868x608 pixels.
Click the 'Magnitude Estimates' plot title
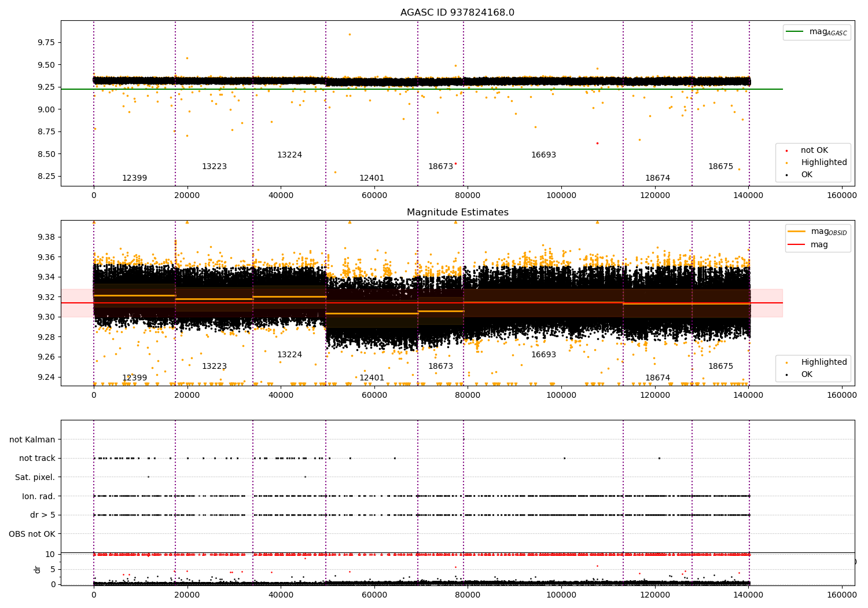coord(457,213)
